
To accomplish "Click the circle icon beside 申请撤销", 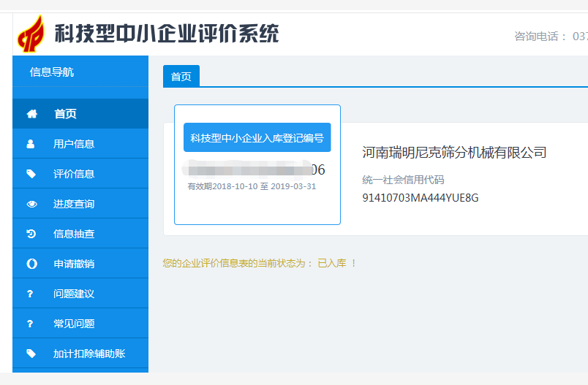I will [31, 264].
